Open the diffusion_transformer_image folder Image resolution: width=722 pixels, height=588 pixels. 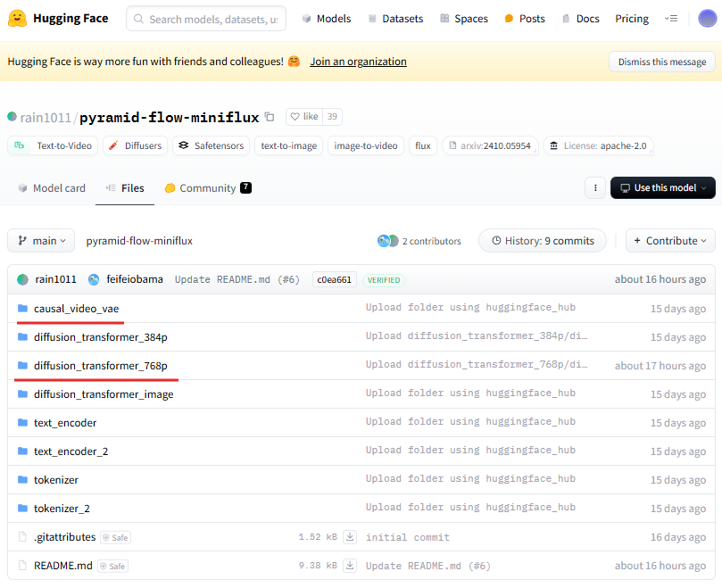click(x=104, y=394)
